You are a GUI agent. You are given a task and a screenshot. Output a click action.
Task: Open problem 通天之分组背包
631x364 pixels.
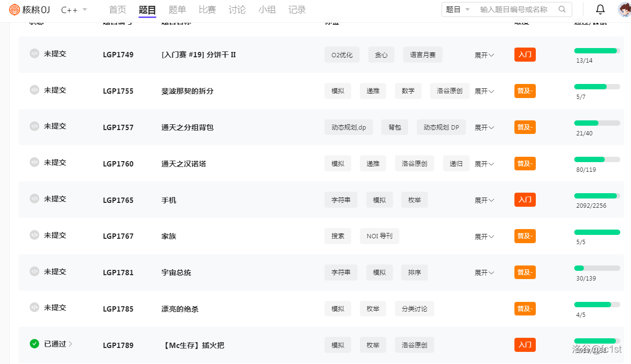pos(188,128)
